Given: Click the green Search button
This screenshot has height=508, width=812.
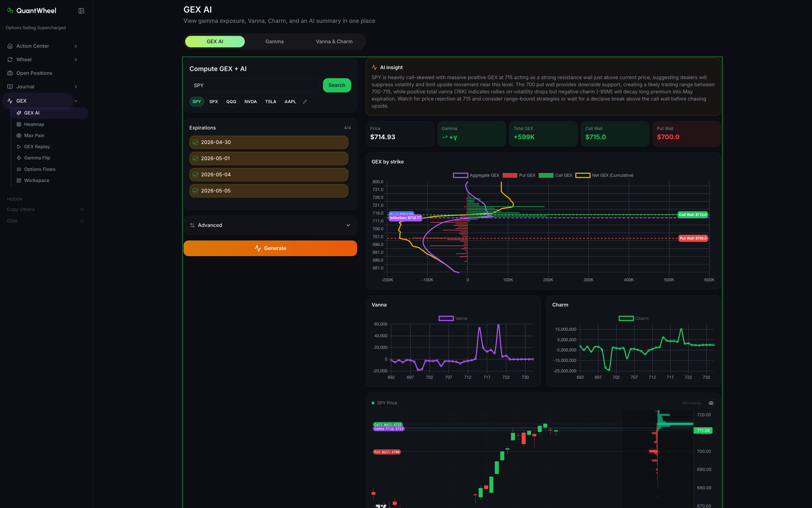Looking at the screenshot, I should click(337, 85).
